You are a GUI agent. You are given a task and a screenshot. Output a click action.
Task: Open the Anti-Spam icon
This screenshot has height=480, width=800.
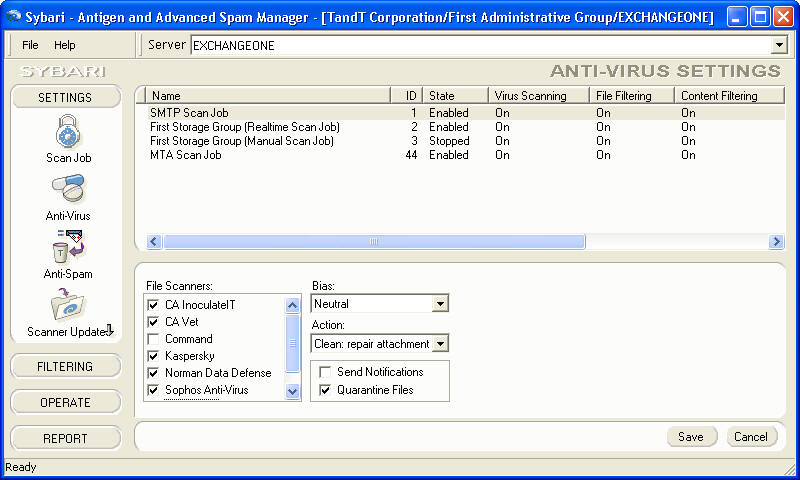pyautogui.click(x=68, y=245)
